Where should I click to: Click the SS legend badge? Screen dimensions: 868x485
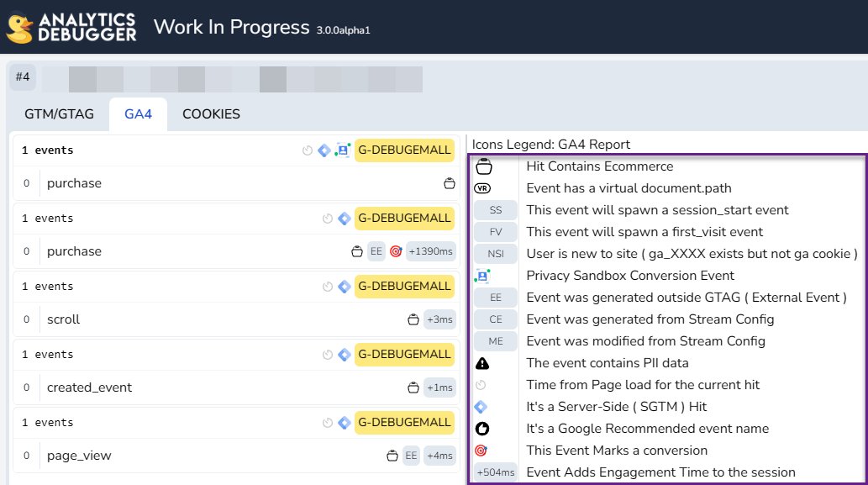[496, 210]
